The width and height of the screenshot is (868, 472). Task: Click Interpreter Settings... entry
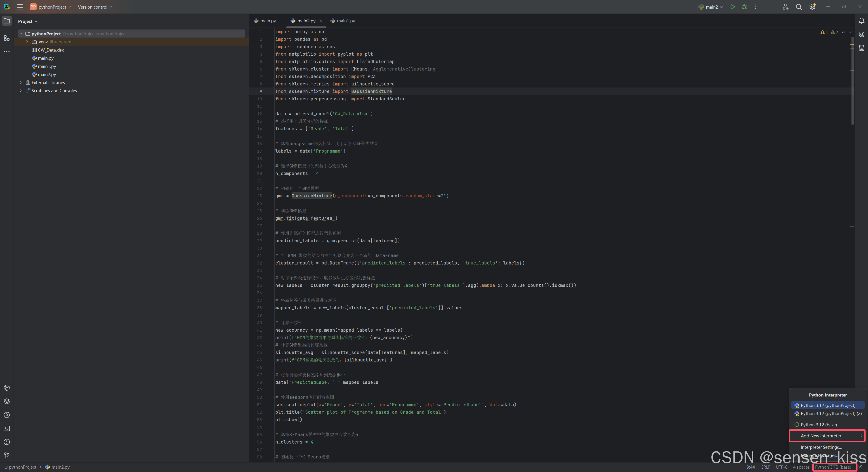pos(821,447)
